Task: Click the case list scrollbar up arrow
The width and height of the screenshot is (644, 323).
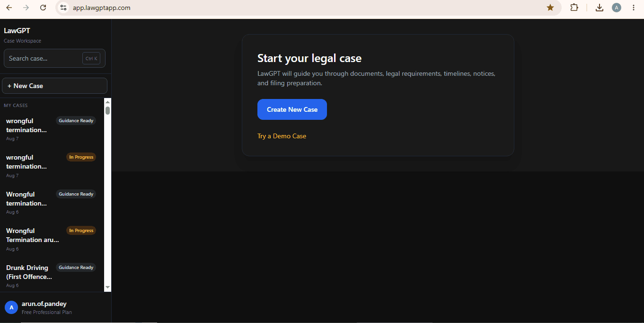Action: tap(107, 102)
